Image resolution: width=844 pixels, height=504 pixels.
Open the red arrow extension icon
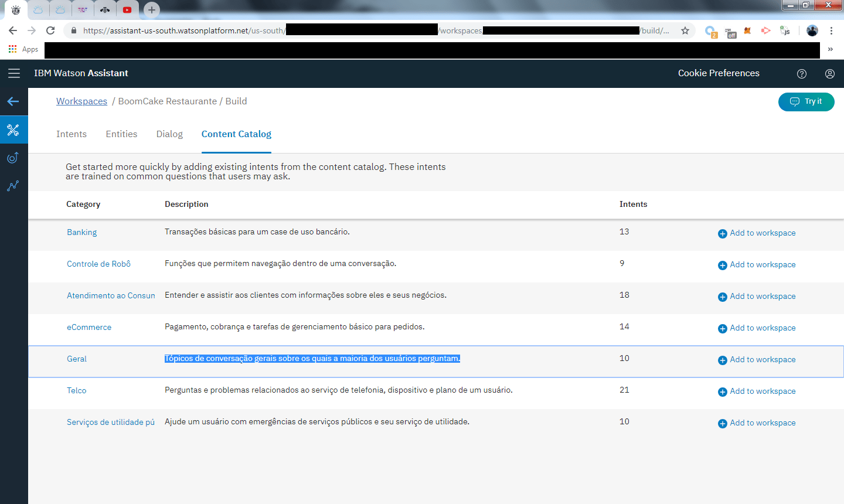765,30
